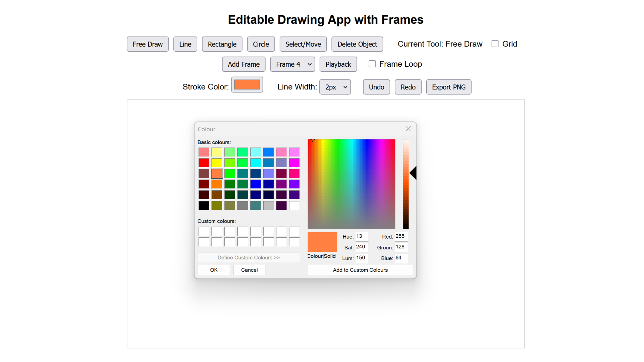The width and height of the screenshot is (644, 362).
Task: Select brown basic colour swatch below orange
Action: tap(217, 195)
